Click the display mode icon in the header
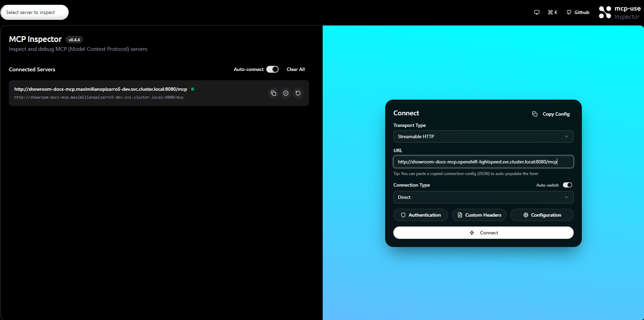 coord(536,12)
